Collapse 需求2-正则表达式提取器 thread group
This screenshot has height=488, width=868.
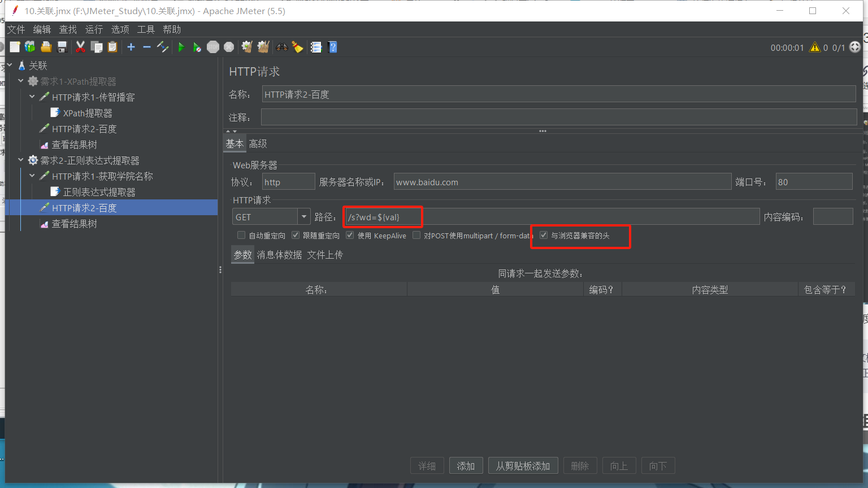[21, 160]
